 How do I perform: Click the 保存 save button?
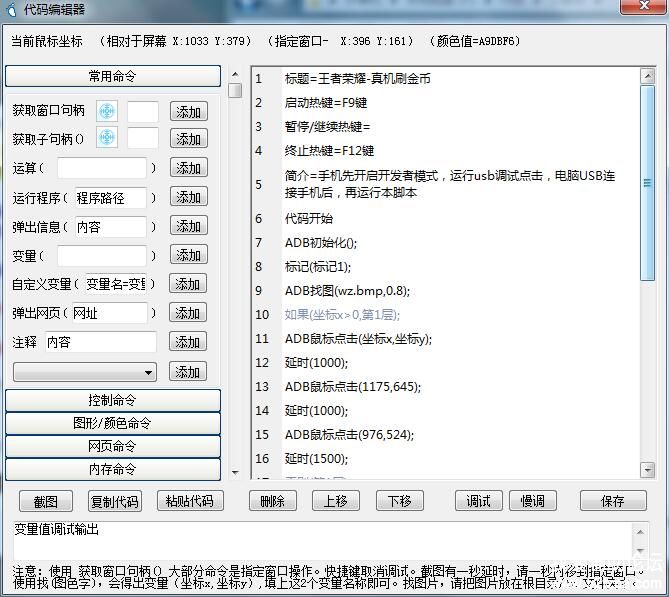coord(612,501)
